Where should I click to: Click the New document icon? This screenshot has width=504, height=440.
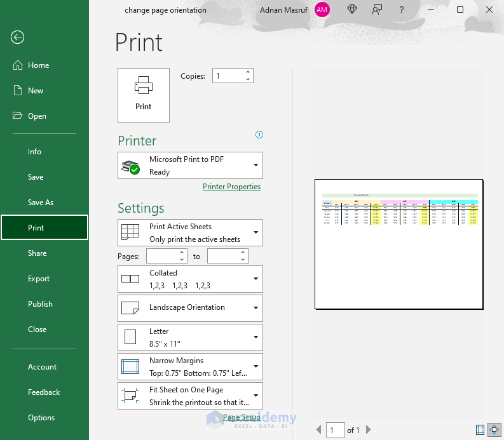[x=18, y=91]
